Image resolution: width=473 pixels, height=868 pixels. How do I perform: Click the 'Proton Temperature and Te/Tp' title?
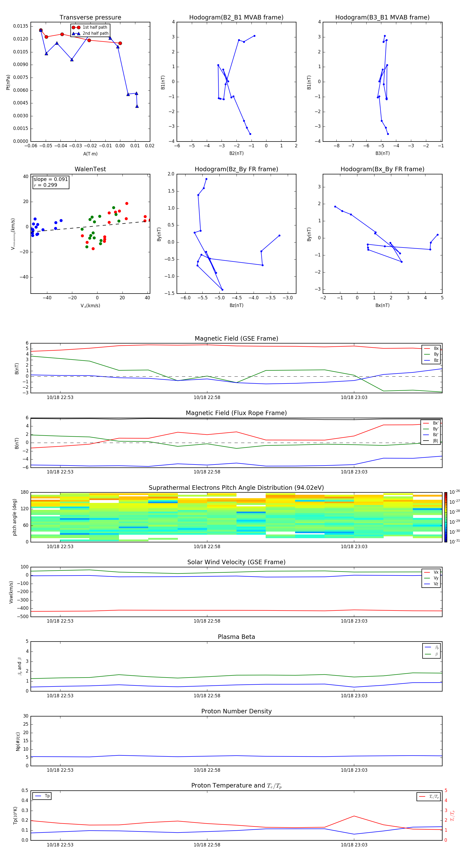click(236, 786)
